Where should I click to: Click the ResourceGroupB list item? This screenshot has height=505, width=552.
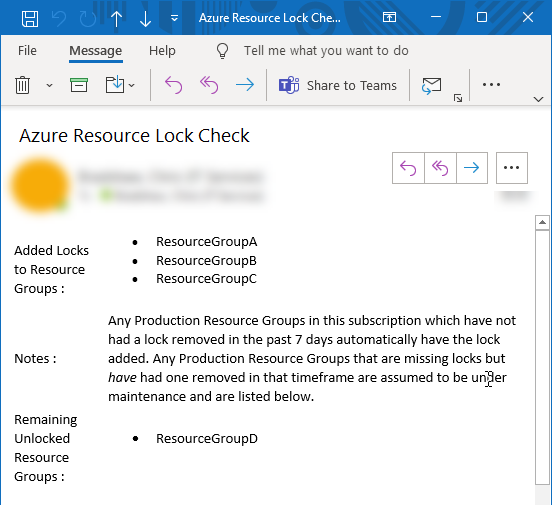tap(206, 261)
